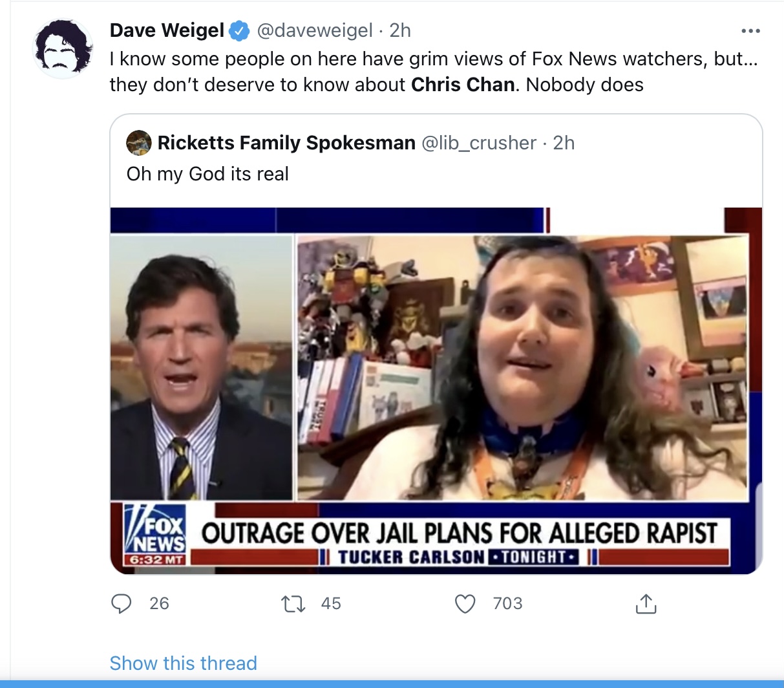
Task: Open the Fox News video thumbnail
Action: [x=436, y=391]
